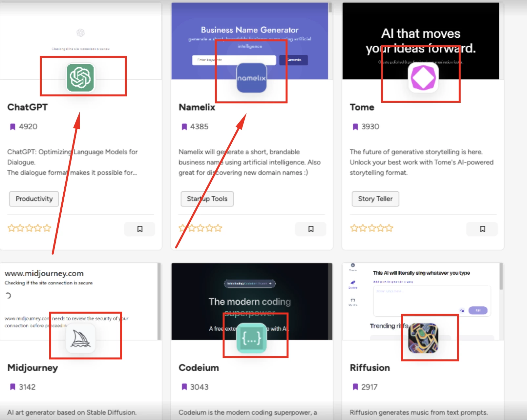Click Tome description about generative storytelling
This screenshot has height=420, width=527.
[421, 162]
